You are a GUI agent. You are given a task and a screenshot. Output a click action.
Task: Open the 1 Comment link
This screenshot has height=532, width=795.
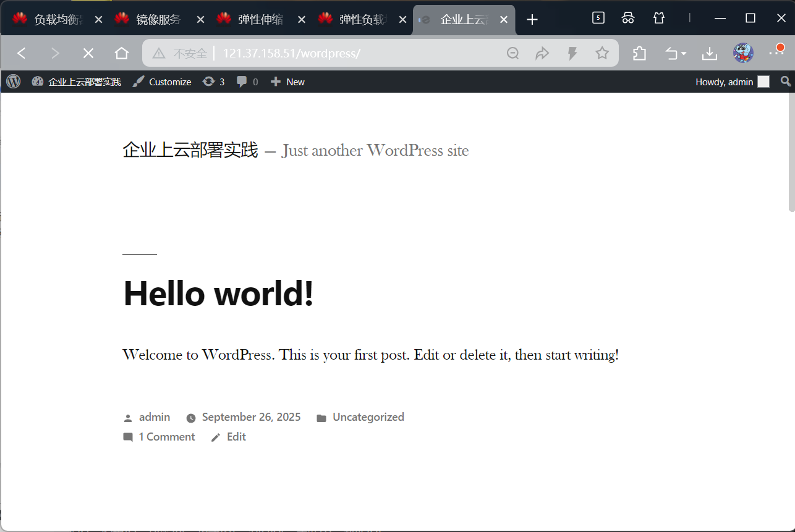[167, 437]
